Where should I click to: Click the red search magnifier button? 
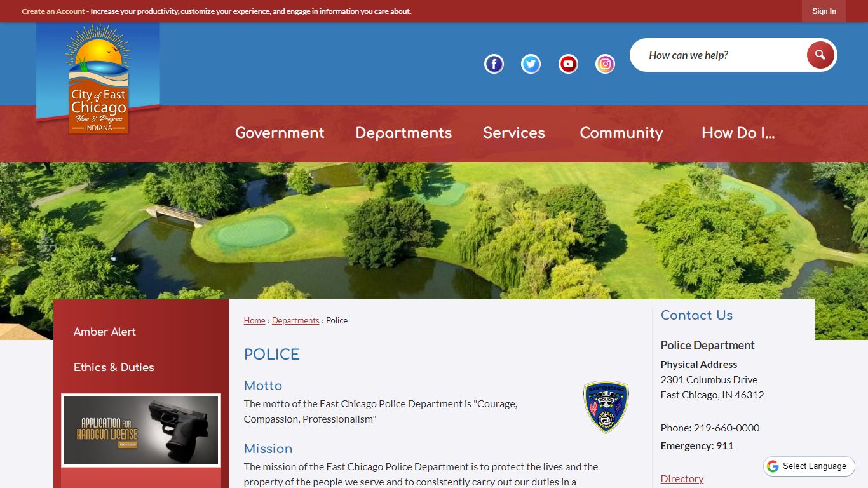(820, 55)
